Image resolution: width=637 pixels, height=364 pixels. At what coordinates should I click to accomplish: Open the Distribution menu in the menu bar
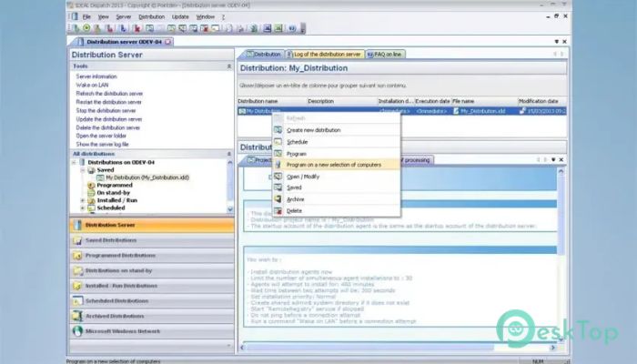(x=152, y=16)
